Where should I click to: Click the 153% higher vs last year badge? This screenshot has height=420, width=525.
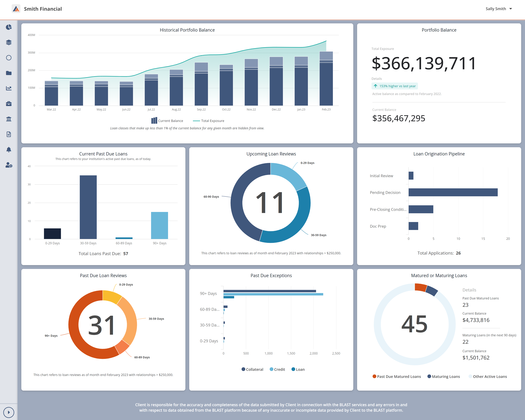click(394, 86)
